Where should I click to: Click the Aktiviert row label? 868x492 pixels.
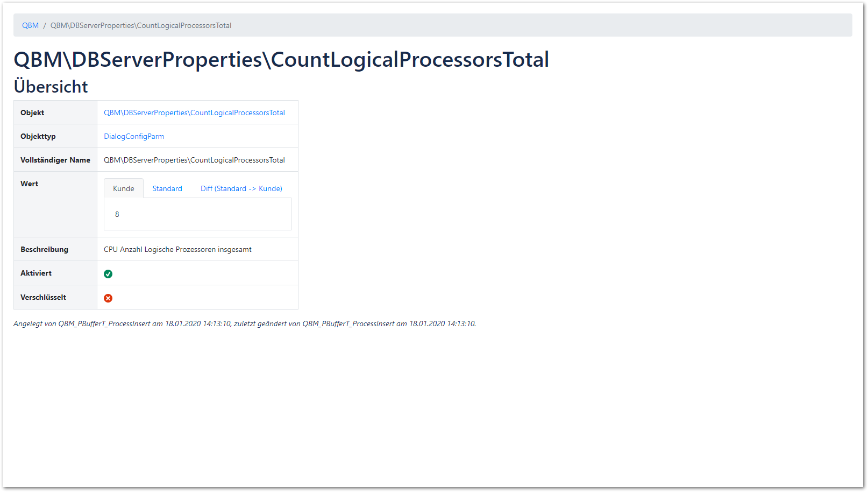(36, 273)
